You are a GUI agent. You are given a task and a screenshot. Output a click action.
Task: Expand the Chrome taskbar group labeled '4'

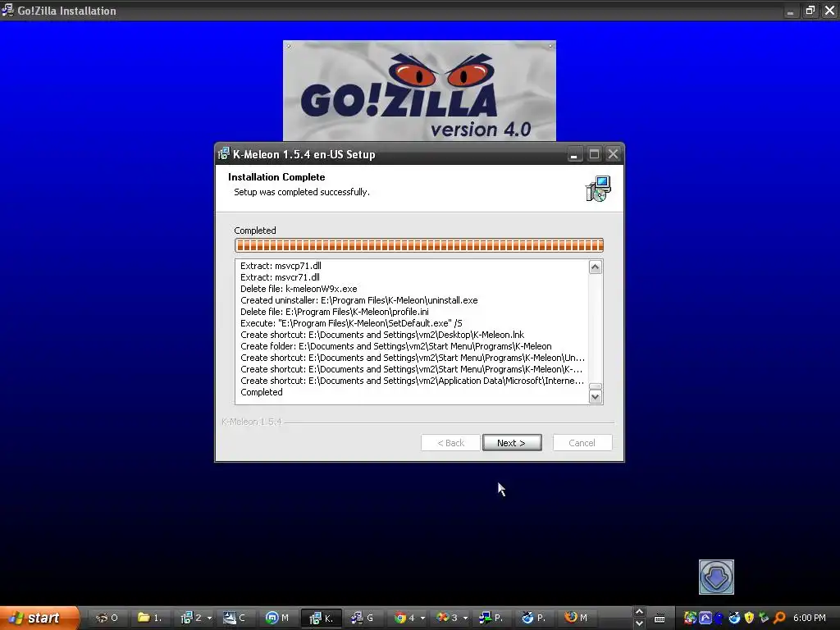coord(409,618)
